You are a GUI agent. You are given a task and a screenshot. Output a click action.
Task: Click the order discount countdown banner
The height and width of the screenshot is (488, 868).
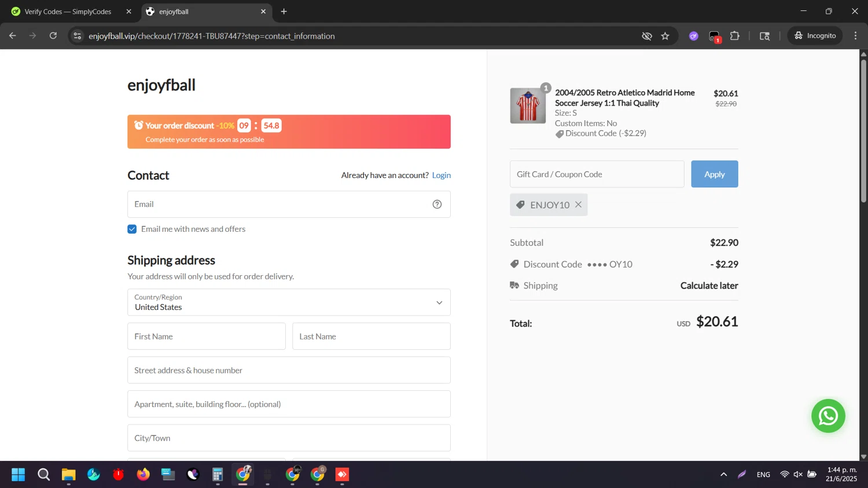coord(289,132)
